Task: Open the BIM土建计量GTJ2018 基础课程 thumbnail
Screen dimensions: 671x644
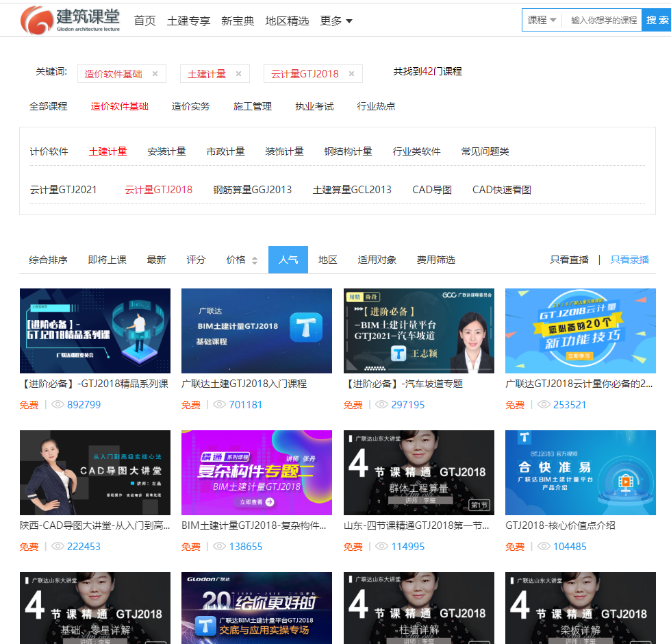Action: pyautogui.click(x=257, y=330)
